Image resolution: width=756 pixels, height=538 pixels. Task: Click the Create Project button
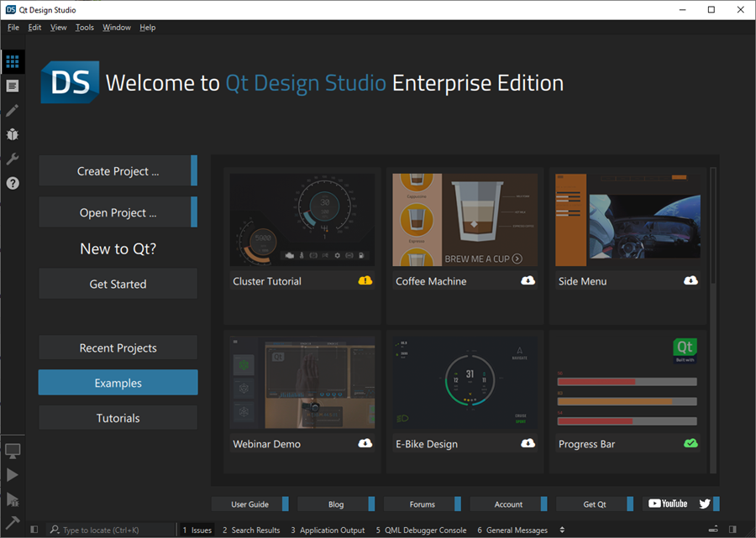pyautogui.click(x=116, y=170)
